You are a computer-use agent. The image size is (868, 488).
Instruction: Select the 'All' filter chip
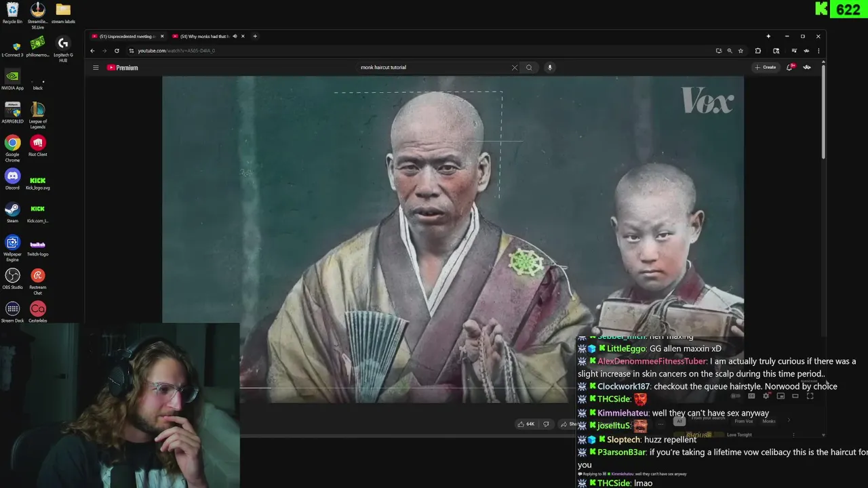[679, 421]
